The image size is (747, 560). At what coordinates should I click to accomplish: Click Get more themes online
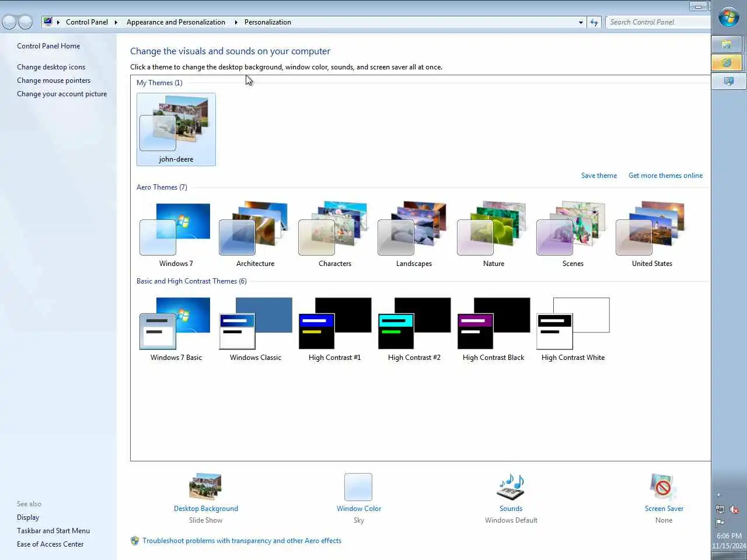pos(665,176)
